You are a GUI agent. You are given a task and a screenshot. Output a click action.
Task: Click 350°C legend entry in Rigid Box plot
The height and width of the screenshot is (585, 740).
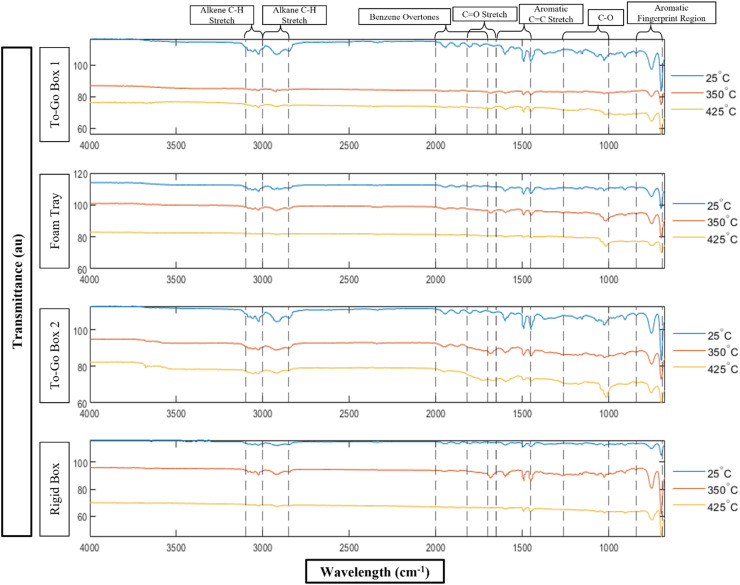point(705,489)
